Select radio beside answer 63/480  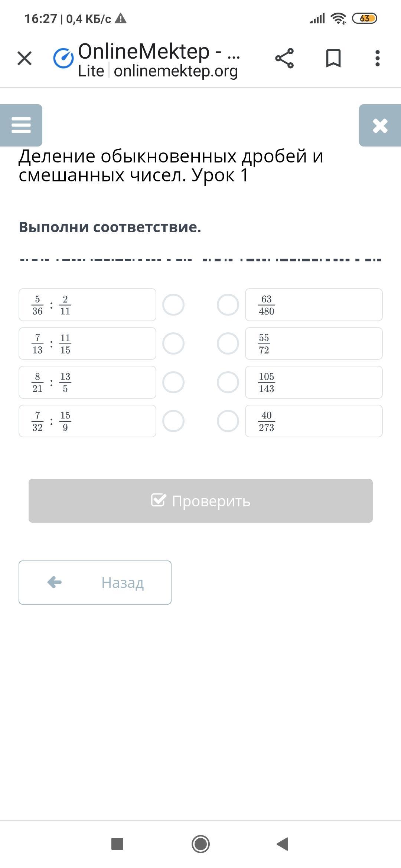(228, 305)
